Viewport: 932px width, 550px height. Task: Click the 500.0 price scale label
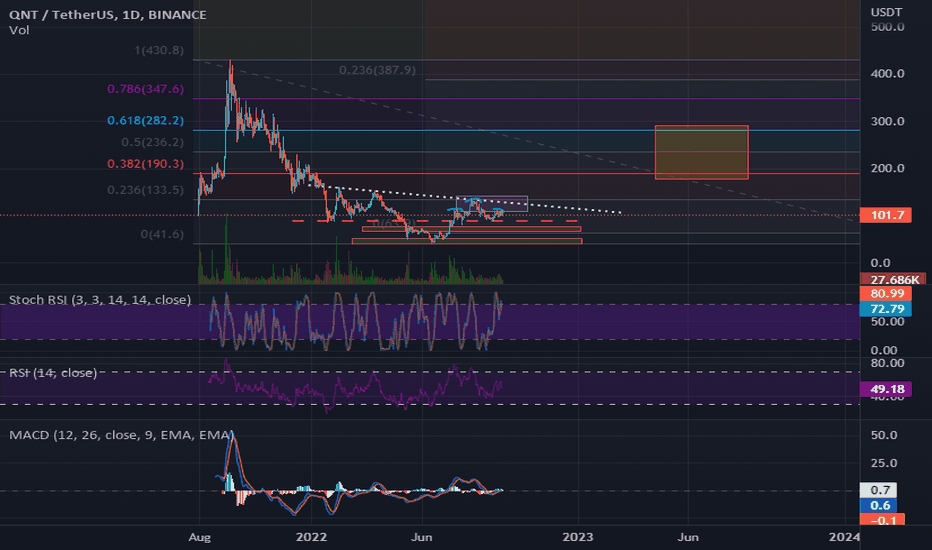coord(887,27)
